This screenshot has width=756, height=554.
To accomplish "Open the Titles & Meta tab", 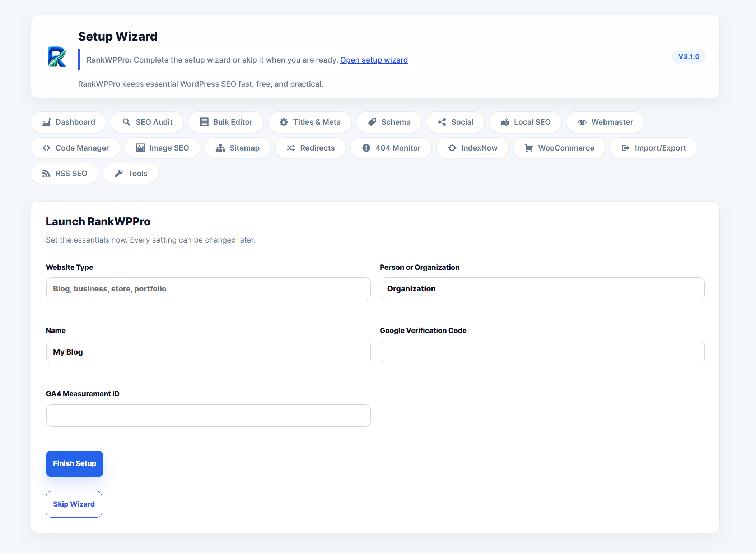I will 310,122.
